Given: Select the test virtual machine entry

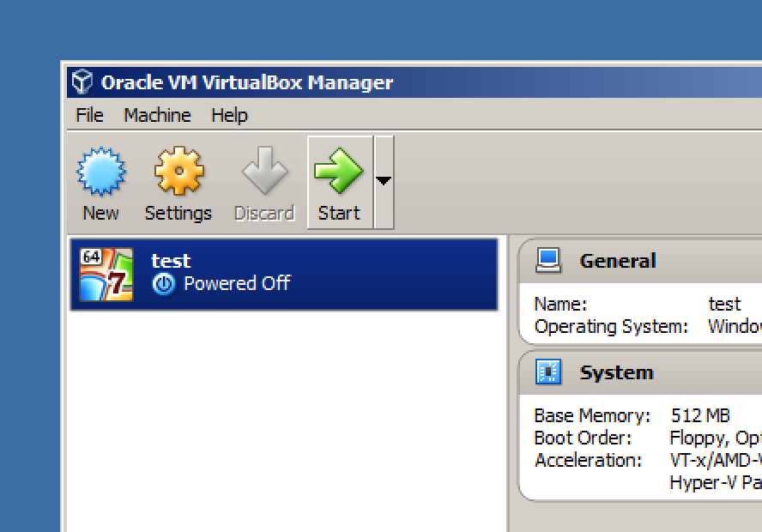Looking at the screenshot, I should click(284, 275).
